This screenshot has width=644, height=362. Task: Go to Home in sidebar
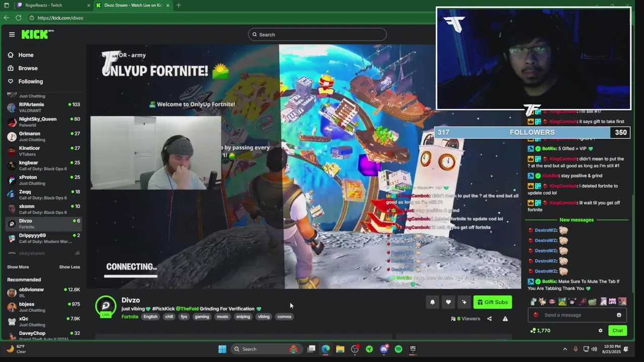(26, 55)
